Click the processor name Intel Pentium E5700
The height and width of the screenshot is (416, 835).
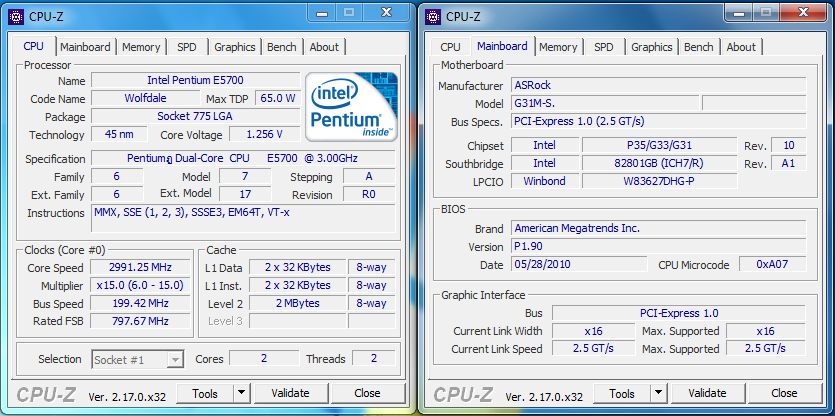195,80
